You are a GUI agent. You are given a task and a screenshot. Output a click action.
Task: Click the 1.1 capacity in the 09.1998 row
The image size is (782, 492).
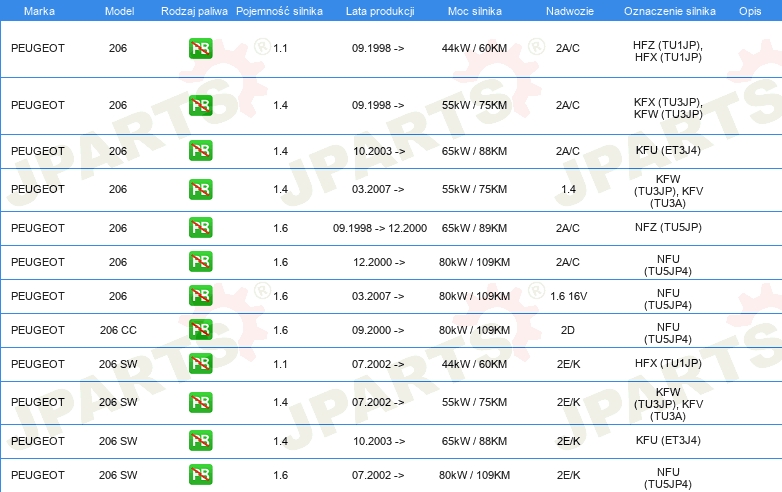click(280, 48)
